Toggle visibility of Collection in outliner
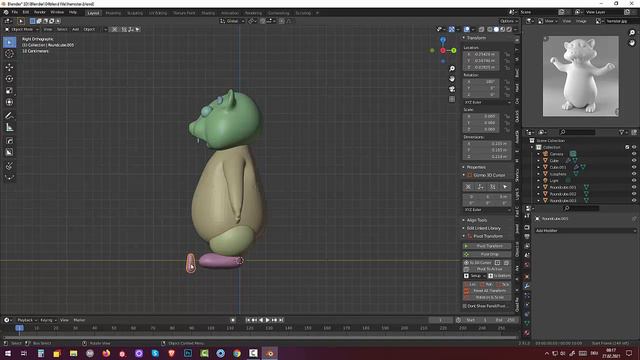 [x=634, y=147]
